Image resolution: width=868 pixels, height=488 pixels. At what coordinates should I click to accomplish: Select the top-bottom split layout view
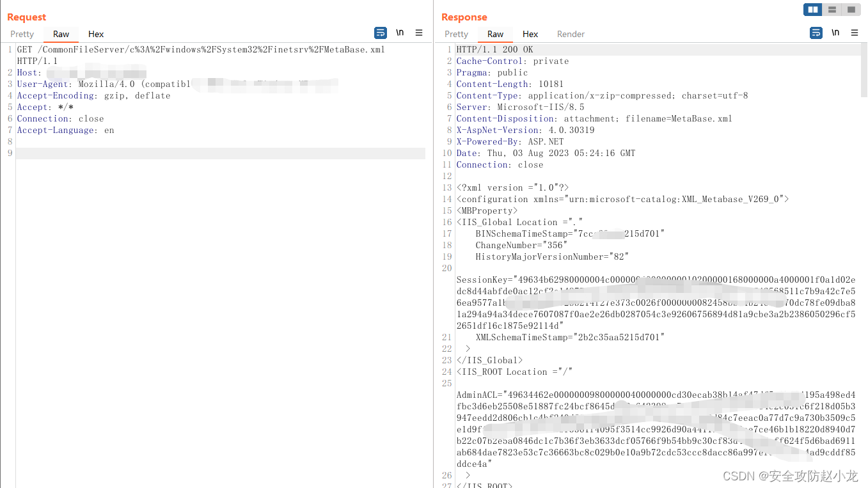832,10
